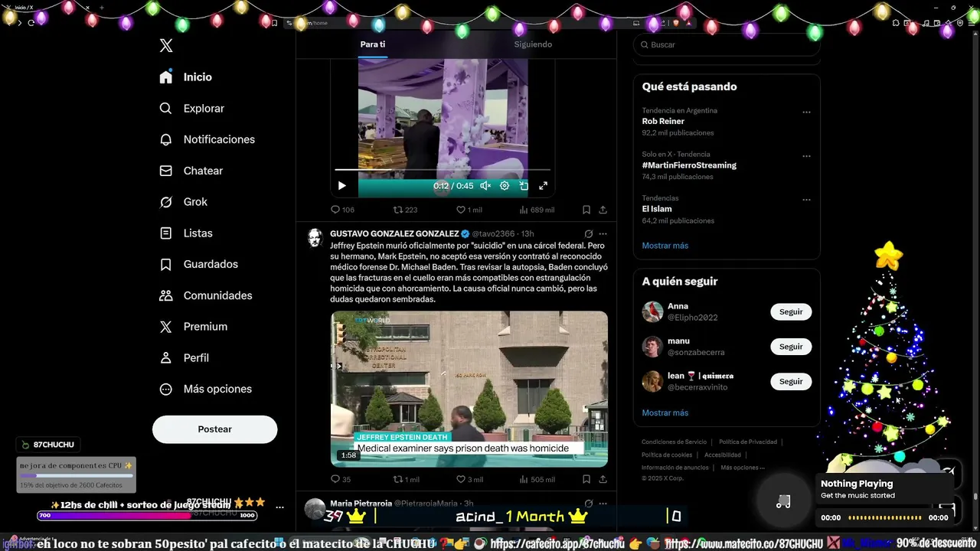This screenshot has width=980, height=551.
Task: Bookmark Gustavo's Epstein post
Action: (x=586, y=480)
